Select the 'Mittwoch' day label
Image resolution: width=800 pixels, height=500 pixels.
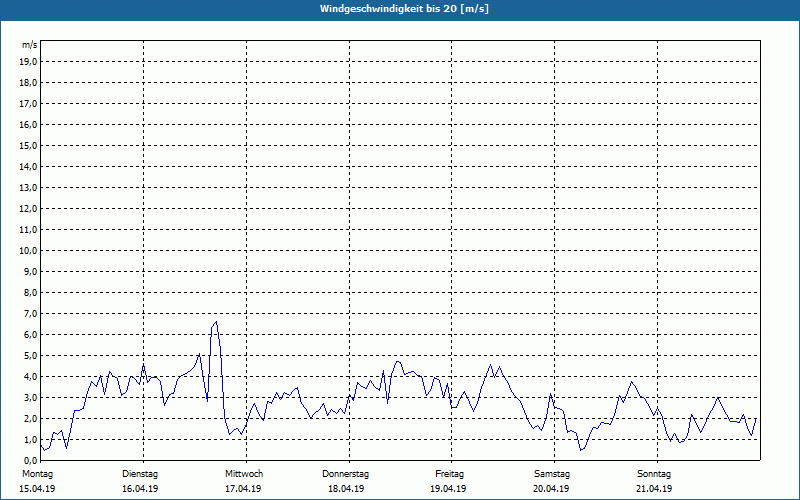[x=244, y=474]
